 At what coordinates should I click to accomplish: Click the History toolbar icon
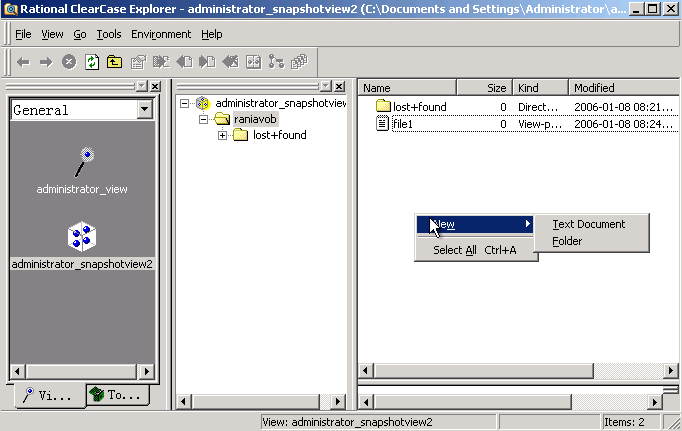[299, 62]
